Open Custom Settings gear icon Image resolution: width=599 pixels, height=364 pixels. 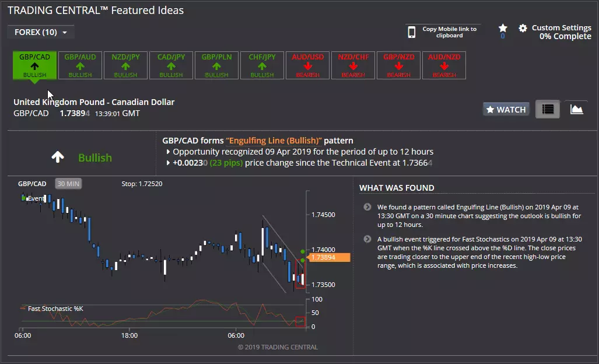[x=523, y=28]
